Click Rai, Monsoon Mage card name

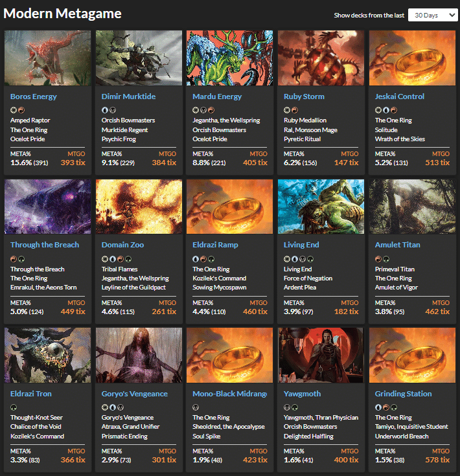tap(310, 130)
